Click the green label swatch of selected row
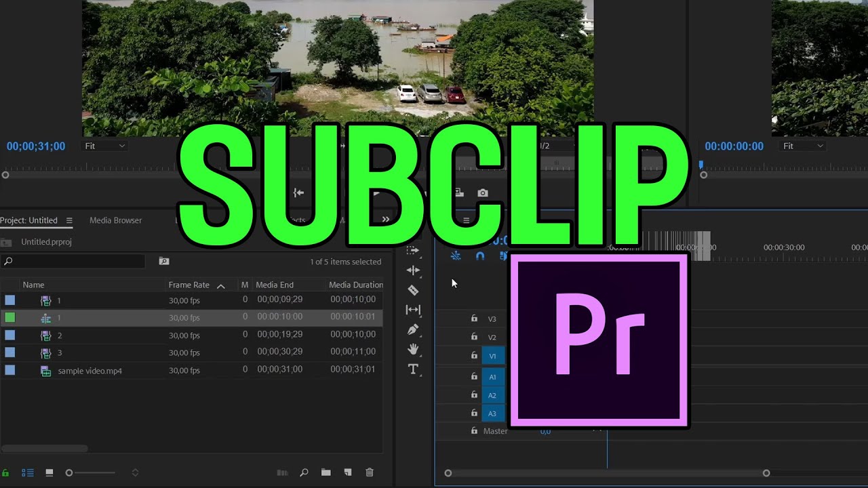This screenshot has height=488, width=868. (x=10, y=317)
